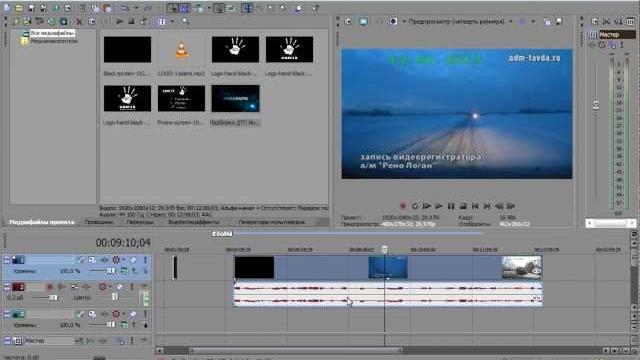Save preview snapshot to file
The height and width of the screenshot is (360, 640).
tap(559, 22)
